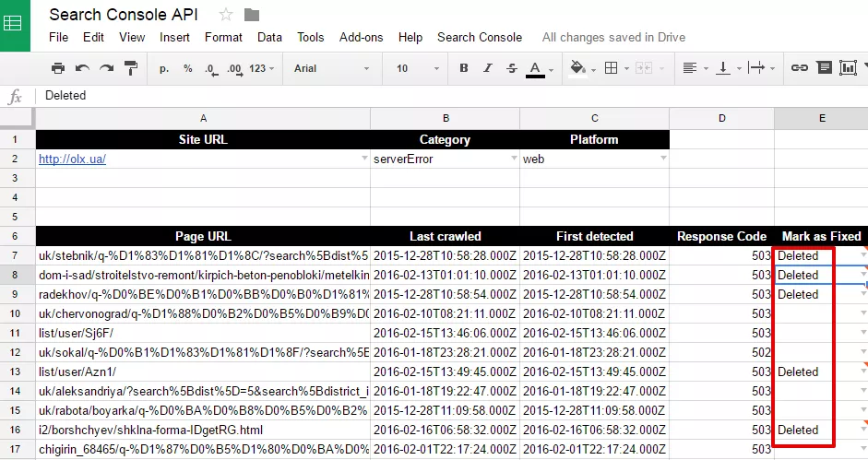This screenshot has width=868, height=460.
Task: Insert a chart using toolbar icon
Action: tap(848, 68)
